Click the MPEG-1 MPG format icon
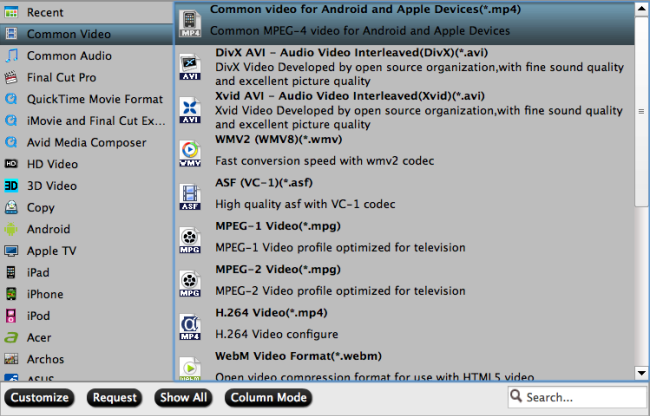 (190, 240)
